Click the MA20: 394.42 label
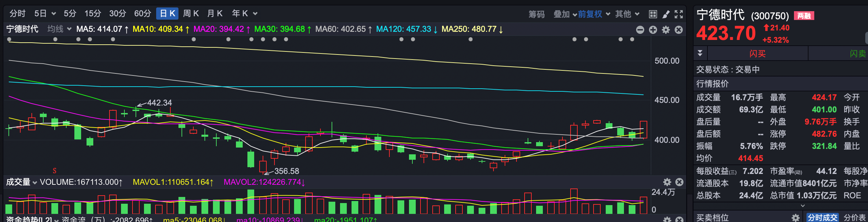Image resolution: width=868 pixels, height=222 pixels. tap(222, 29)
